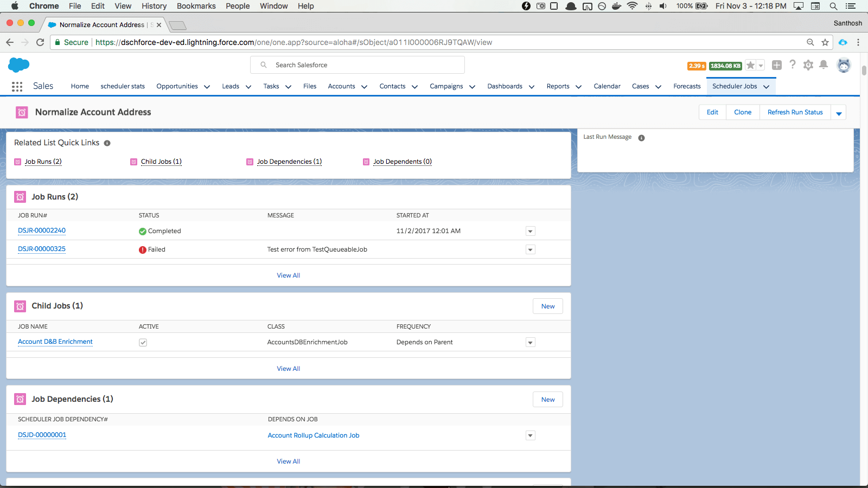Click the Help question mark icon

(793, 65)
